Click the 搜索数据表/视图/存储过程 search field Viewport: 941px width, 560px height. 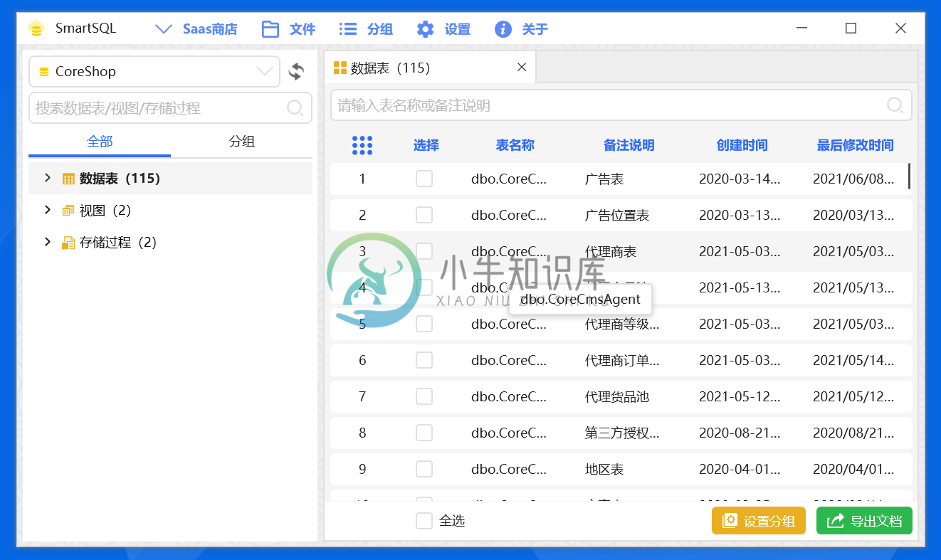pos(170,108)
